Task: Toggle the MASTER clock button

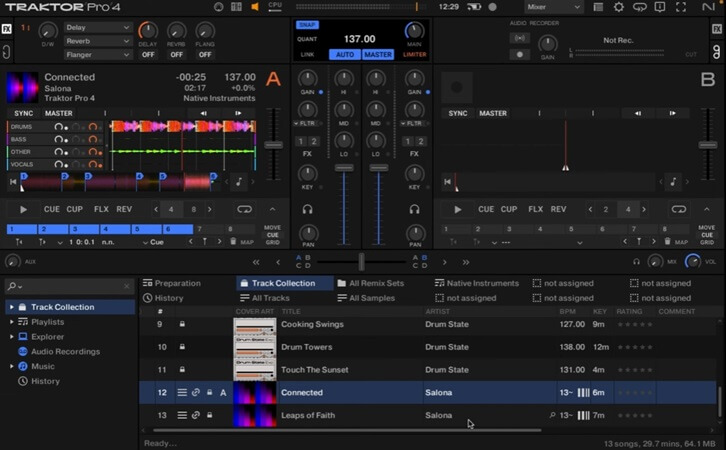Action: click(x=378, y=55)
